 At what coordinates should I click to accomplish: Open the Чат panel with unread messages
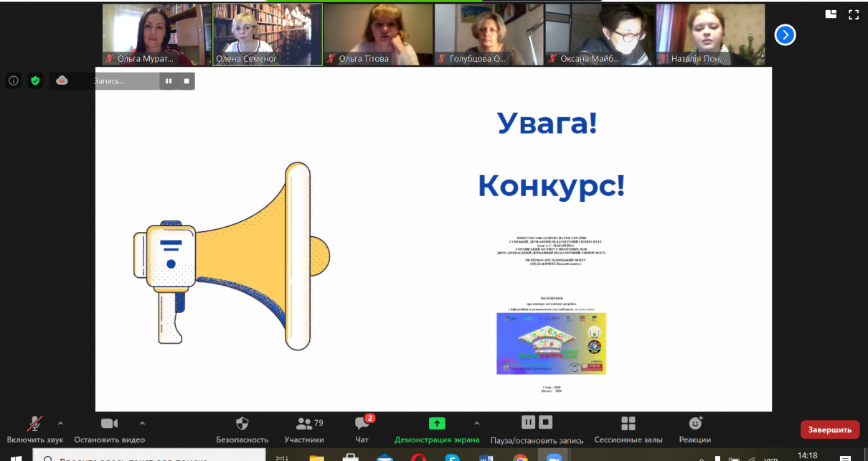point(362,429)
